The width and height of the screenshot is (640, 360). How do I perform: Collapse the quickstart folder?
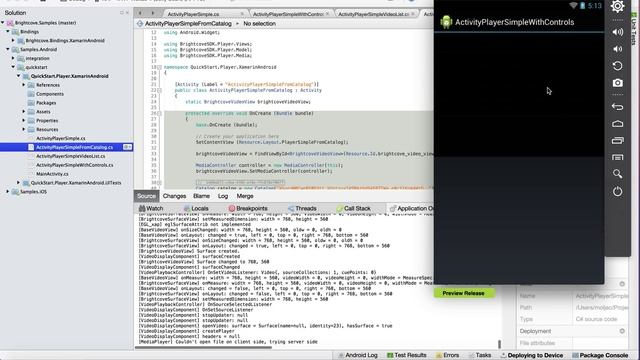pos(13,67)
